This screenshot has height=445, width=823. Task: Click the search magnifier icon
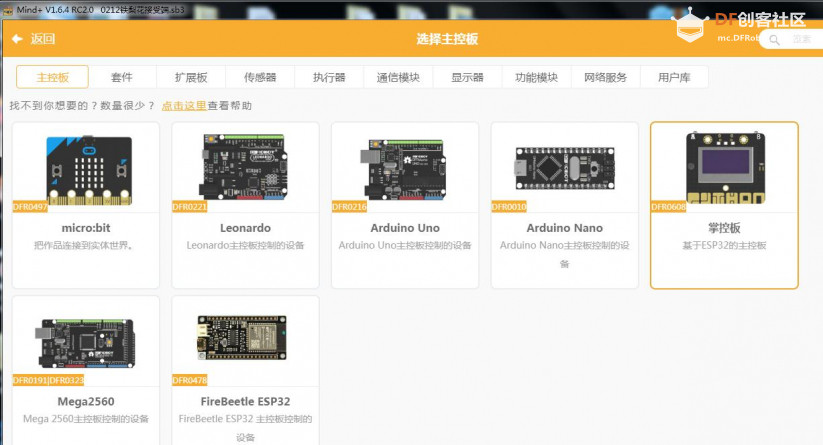[774, 40]
